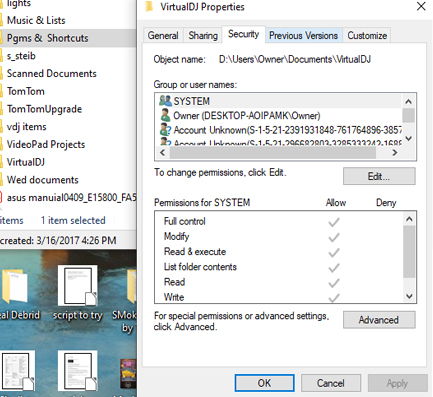Click the permissions list vertical scrollbar thumb
This screenshot has width=433, height=397.
409,252
